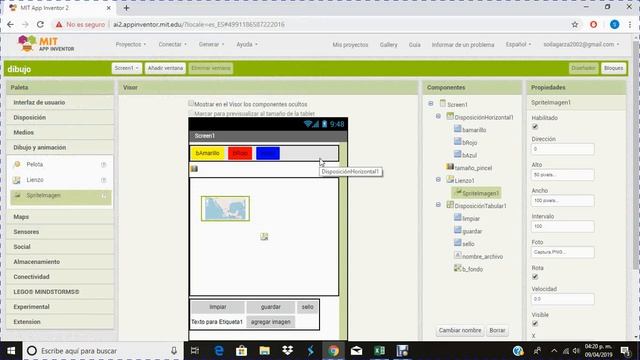This screenshot has width=640, height=360.
Task: Select the Pelota component icon in palette
Action: point(17,164)
